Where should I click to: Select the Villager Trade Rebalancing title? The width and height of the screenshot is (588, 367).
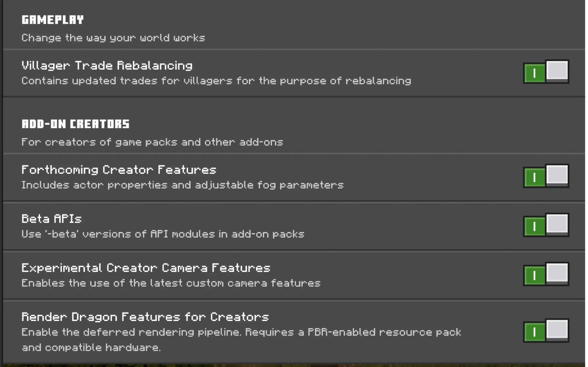coord(107,66)
